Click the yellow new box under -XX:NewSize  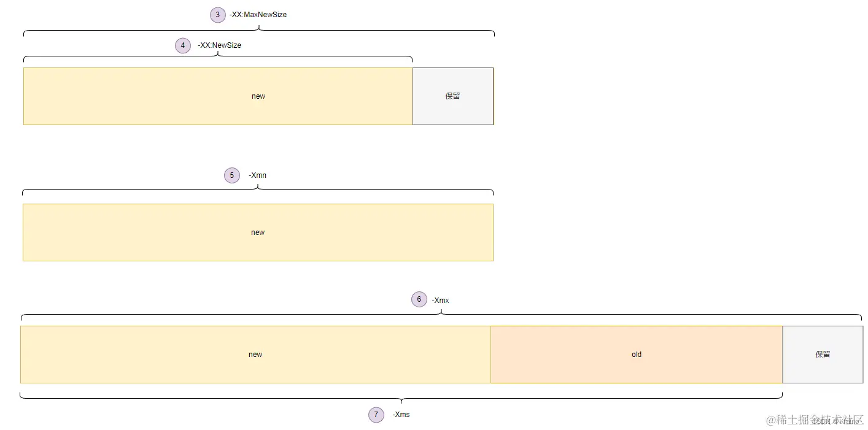(x=218, y=96)
